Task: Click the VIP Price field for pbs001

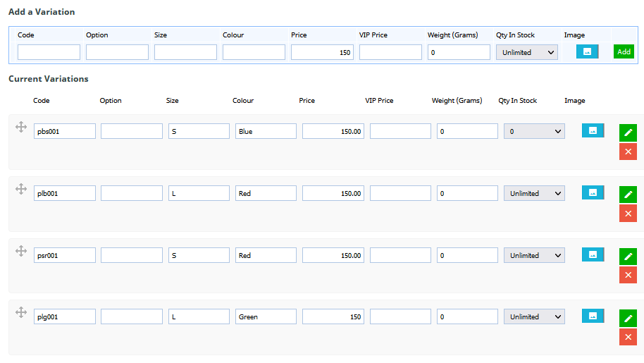Action: click(x=400, y=131)
